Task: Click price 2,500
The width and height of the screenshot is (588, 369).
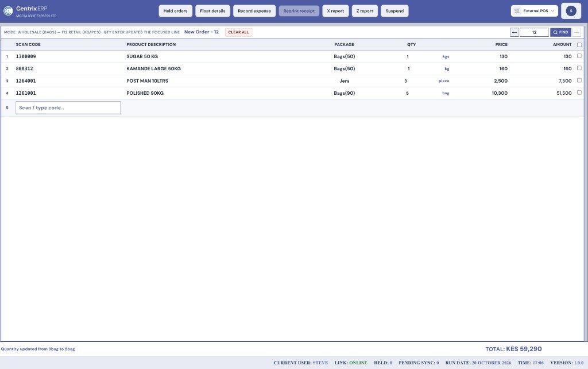Action: click(501, 80)
